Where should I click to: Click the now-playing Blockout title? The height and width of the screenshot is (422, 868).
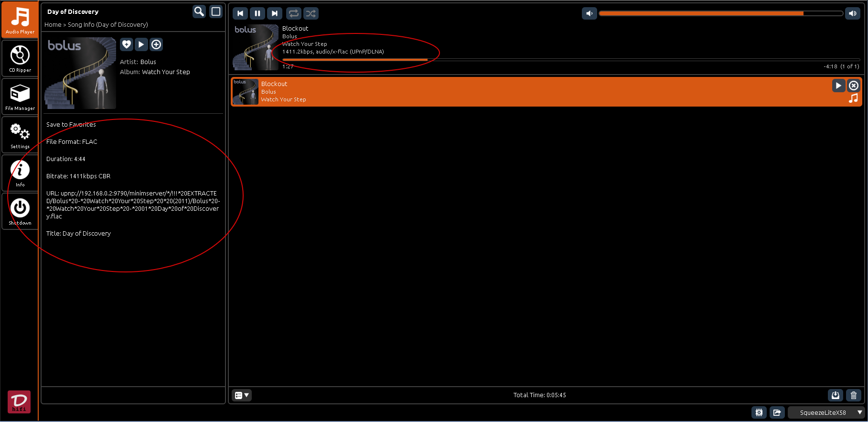tap(295, 29)
